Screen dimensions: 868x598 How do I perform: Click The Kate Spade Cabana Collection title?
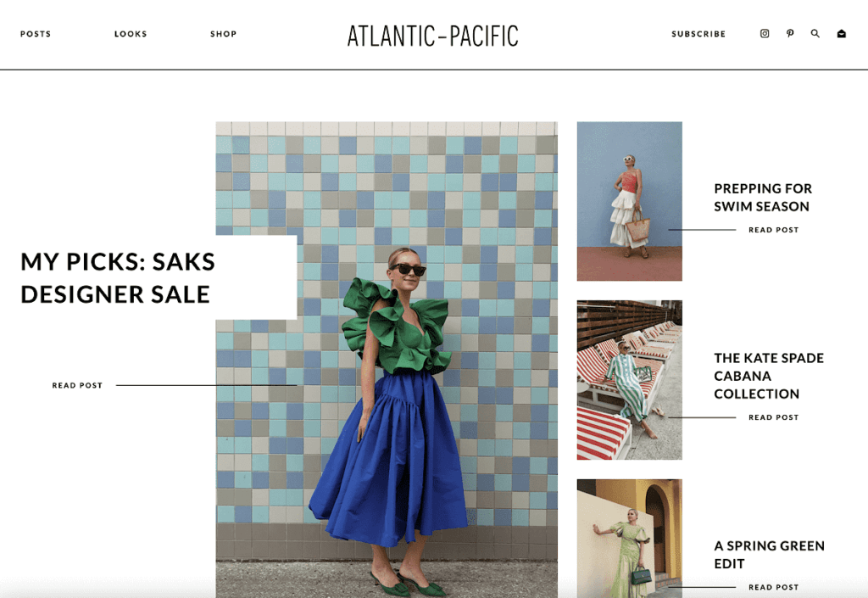click(x=769, y=376)
